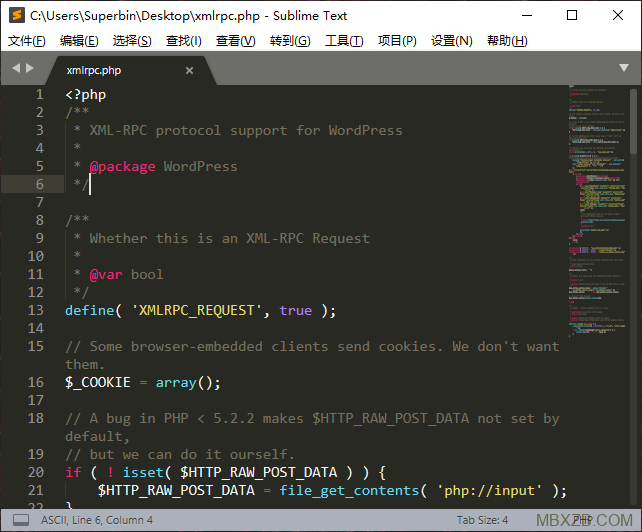Click the true keyword on line 13

click(296, 310)
